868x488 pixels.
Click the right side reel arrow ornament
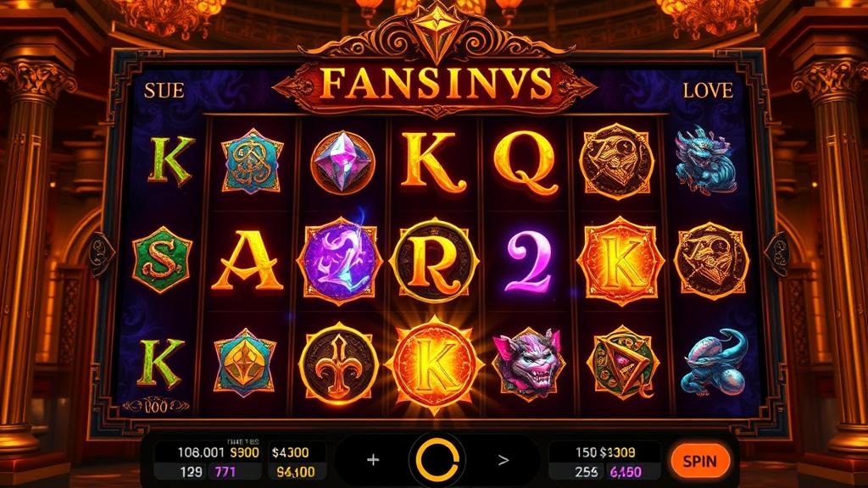pos(776,254)
